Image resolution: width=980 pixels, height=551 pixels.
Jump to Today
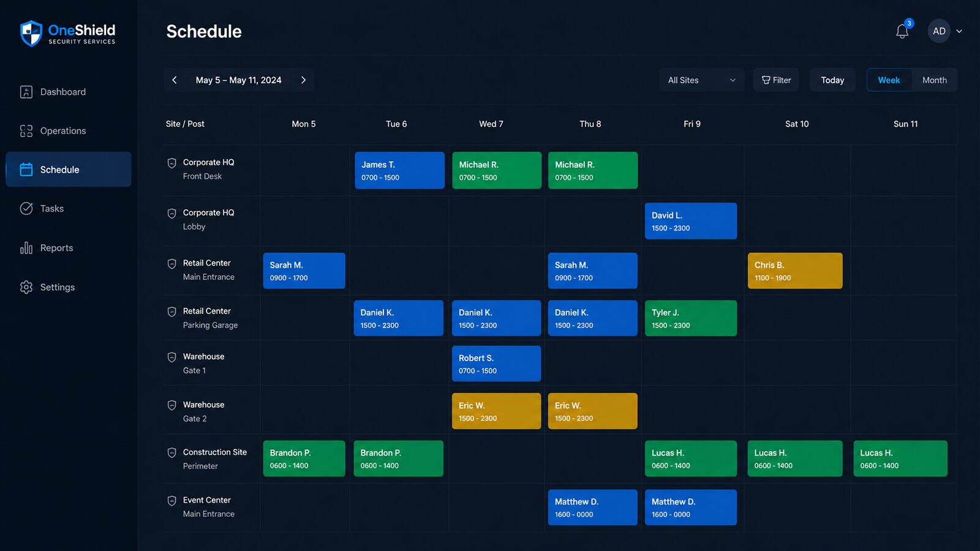832,80
